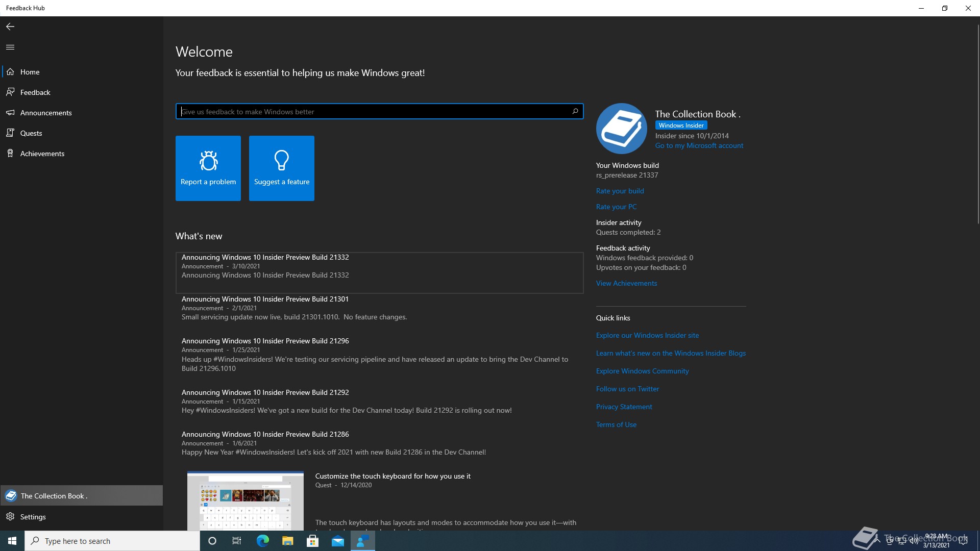
Task: Click the Collection Book profile avatar
Action: [621, 129]
